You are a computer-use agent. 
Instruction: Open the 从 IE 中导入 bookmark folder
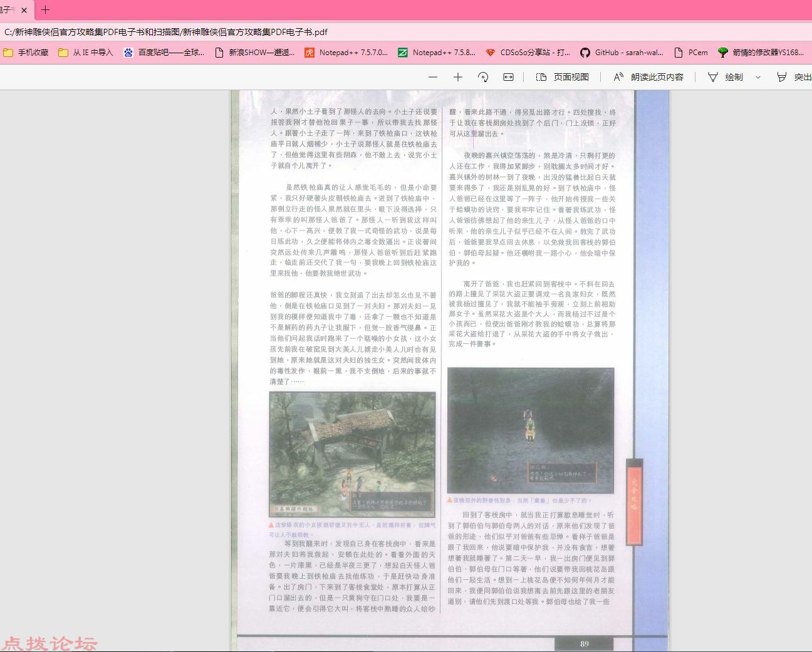86,53
